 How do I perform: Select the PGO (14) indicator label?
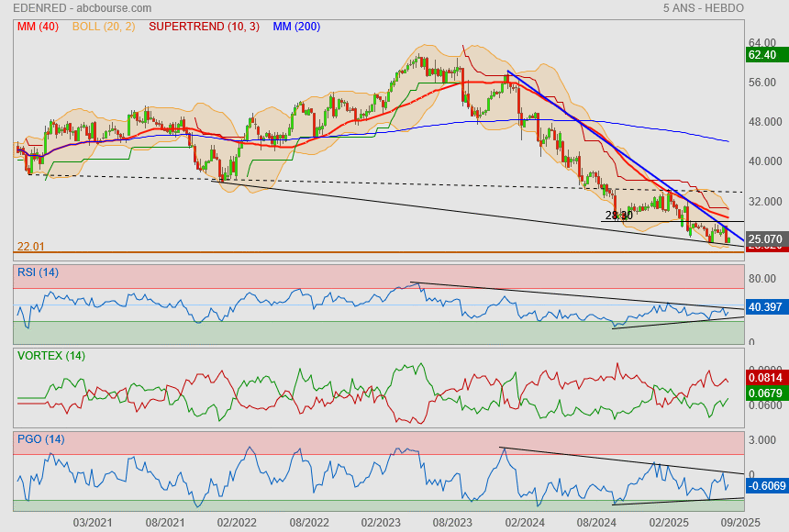coord(40,439)
